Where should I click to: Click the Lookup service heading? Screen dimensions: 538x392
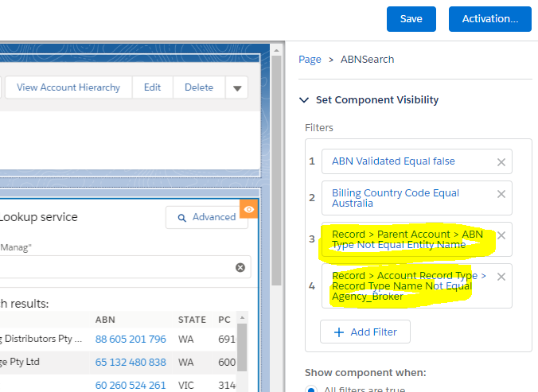pos(39,217)
